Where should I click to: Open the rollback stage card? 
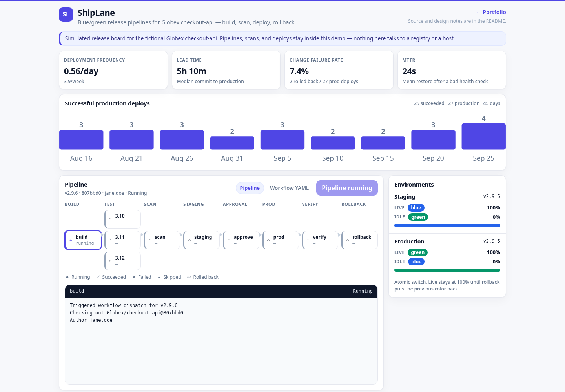click(360, 240)
